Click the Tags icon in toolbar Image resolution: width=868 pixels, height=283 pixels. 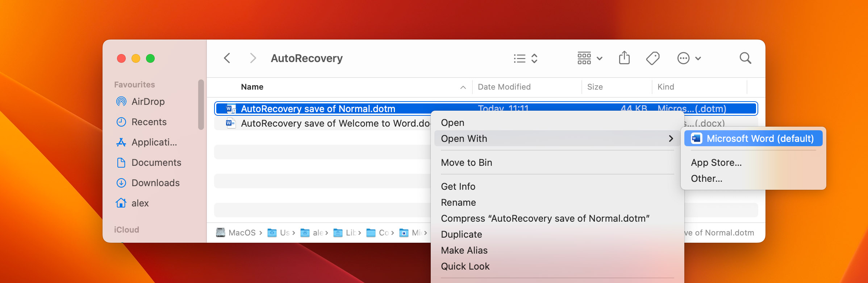point(653,58)
